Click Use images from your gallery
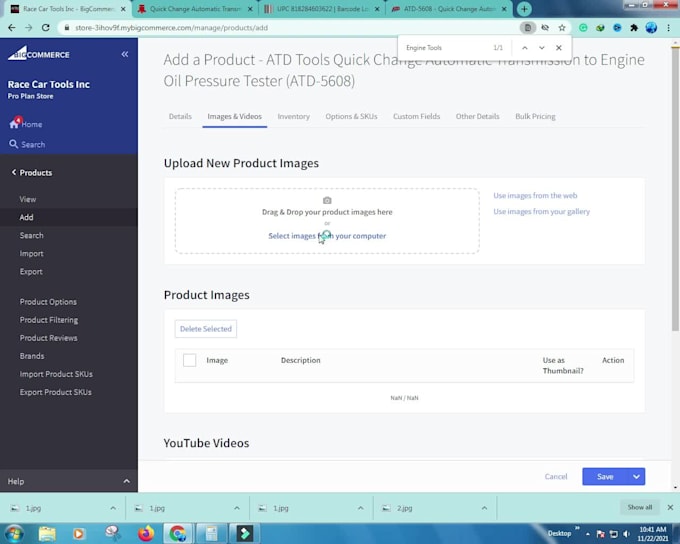Viewport: 680px width, 544px height. (x=541, y=212)
